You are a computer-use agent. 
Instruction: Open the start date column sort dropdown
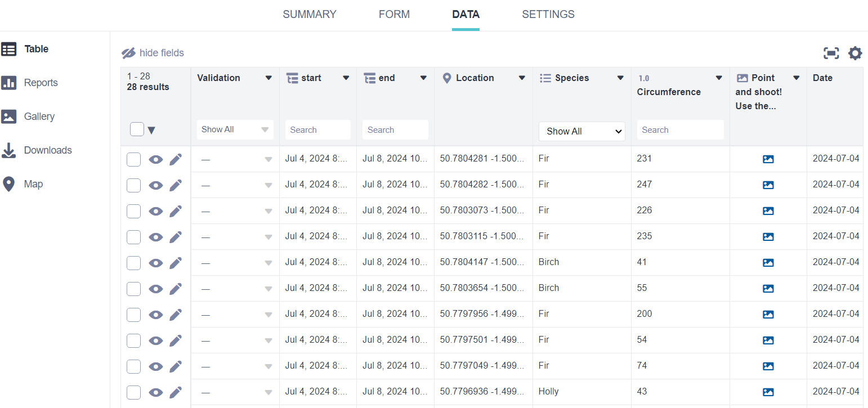[x=346, y=78]
